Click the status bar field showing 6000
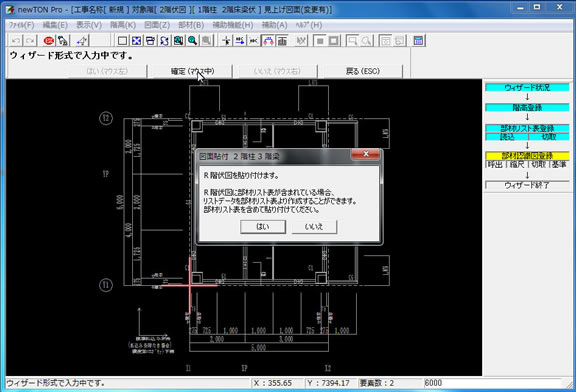 [492, 383]
